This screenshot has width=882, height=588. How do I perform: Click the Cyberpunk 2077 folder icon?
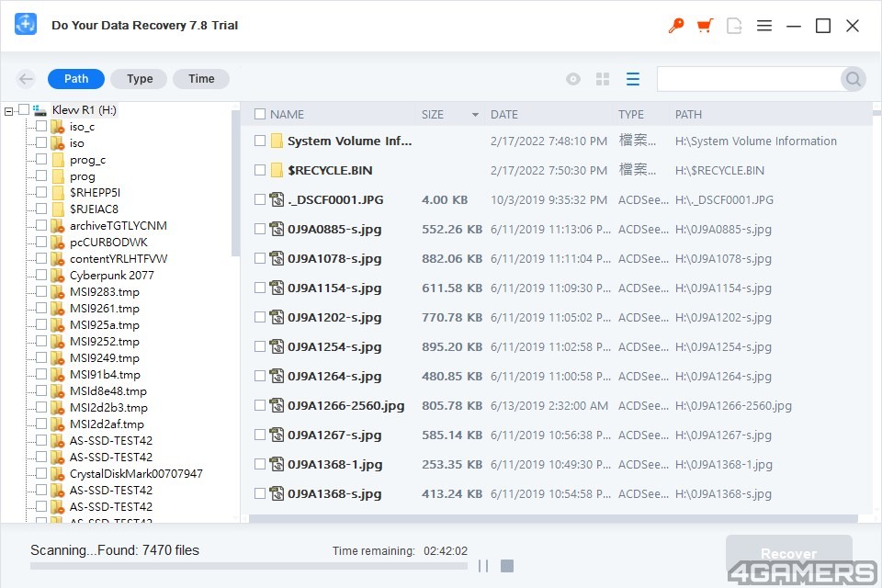[x=57, y=275]
